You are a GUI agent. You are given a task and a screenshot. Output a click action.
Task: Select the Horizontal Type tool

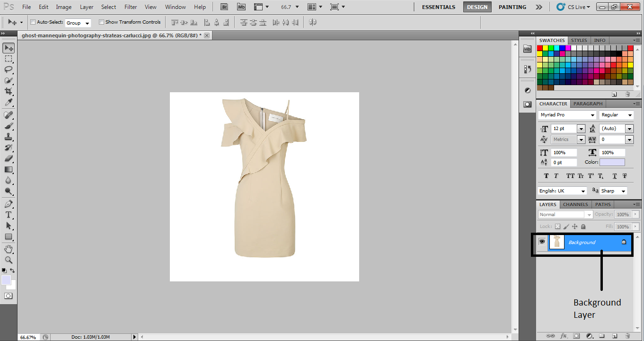coord(9,215)
